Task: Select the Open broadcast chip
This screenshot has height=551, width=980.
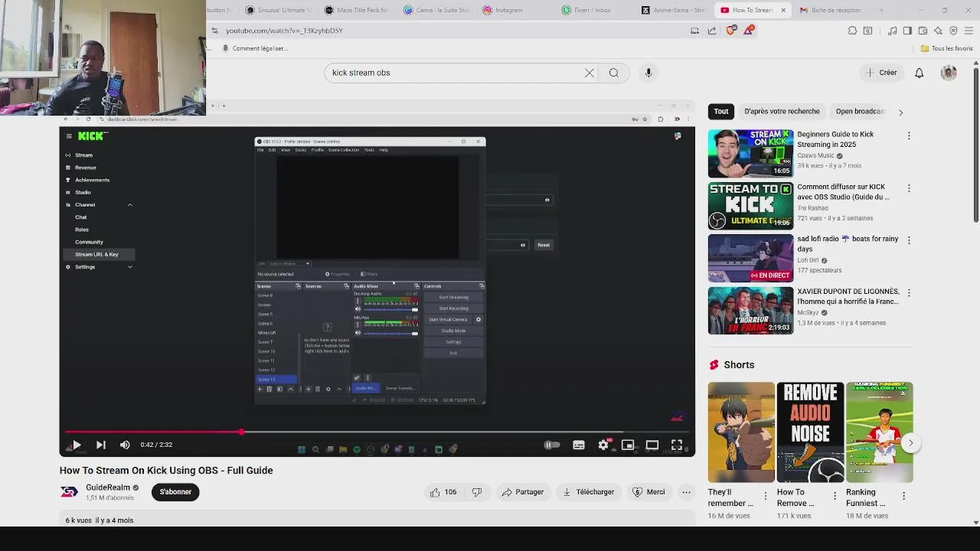Action: [860, 112]
